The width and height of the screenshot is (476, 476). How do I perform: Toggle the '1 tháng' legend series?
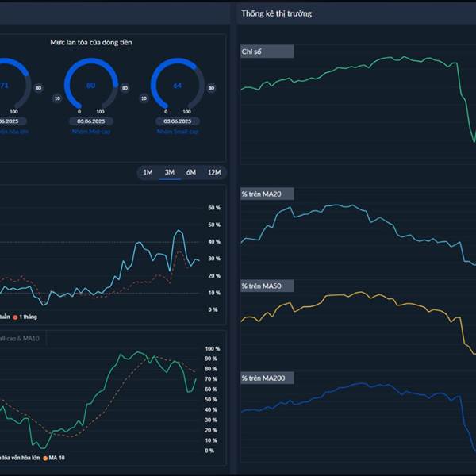click(25, 317)
